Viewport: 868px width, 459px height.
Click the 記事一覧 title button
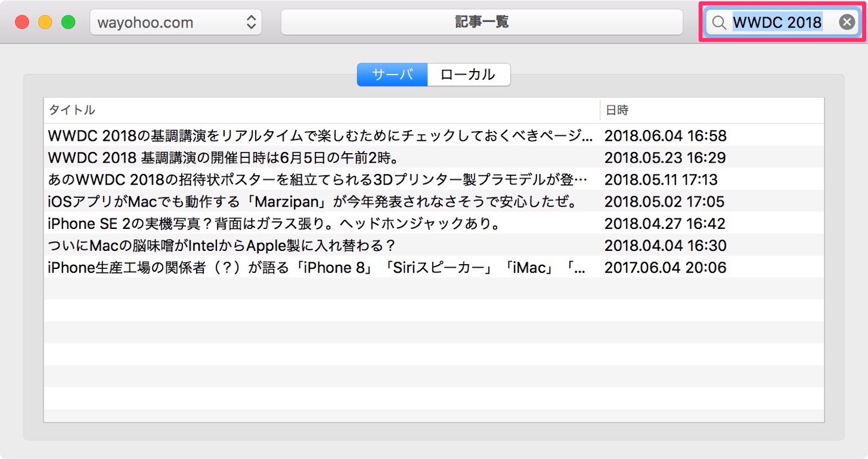(x=482, y=23)
